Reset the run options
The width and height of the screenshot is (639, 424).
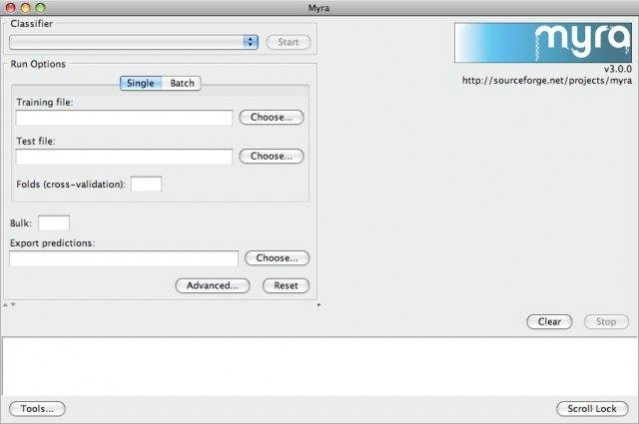click(286, 285)
